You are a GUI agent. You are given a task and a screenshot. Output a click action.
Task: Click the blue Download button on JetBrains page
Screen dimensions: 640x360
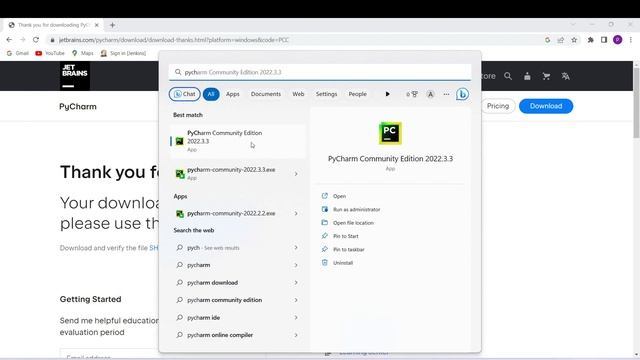(x=546, y=106)
